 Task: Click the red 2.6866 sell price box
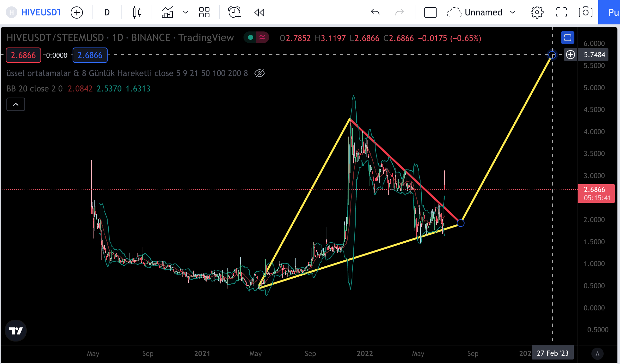click(23, 55)
